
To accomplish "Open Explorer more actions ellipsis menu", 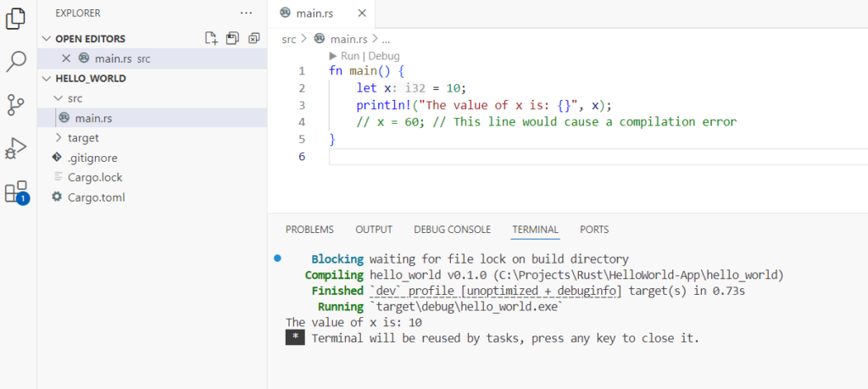I will (246, 14).
